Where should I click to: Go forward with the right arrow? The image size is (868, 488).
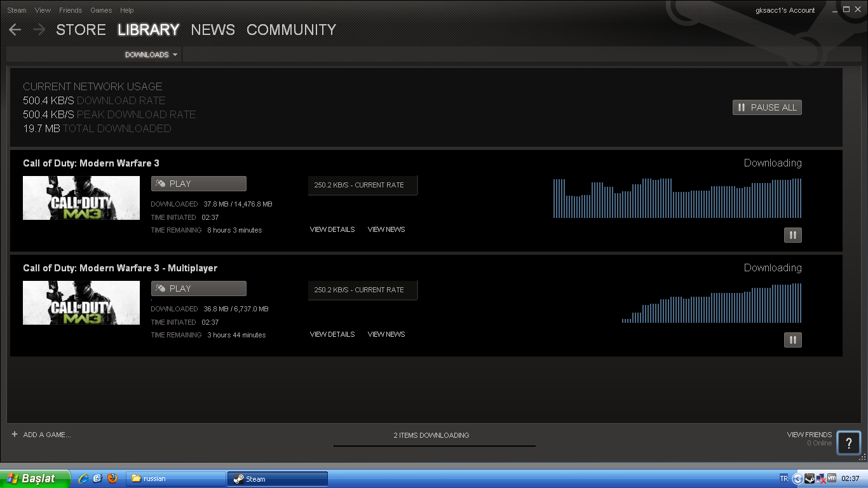point(39,30)
